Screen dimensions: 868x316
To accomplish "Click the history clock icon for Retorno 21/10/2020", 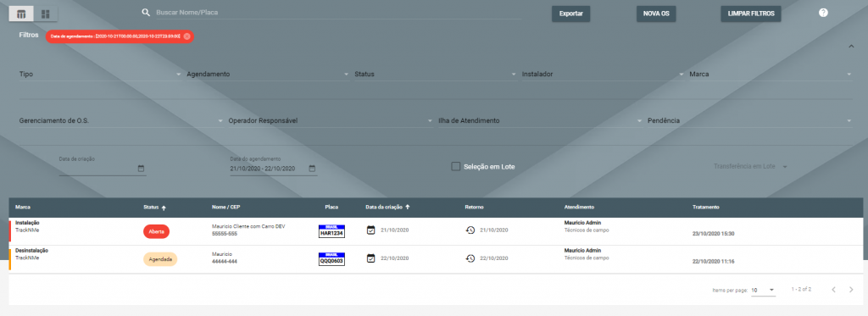I will pos(470,230).
